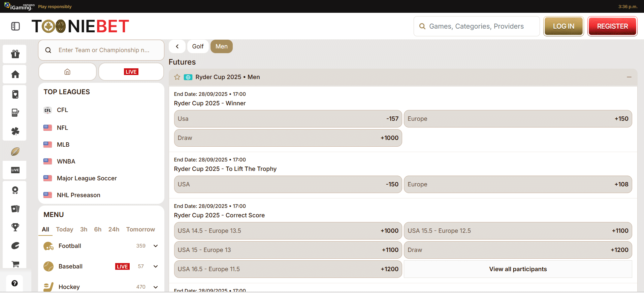Open the NFL top league
The height and width of the screenshot is (293, 644).
point(62,128)
